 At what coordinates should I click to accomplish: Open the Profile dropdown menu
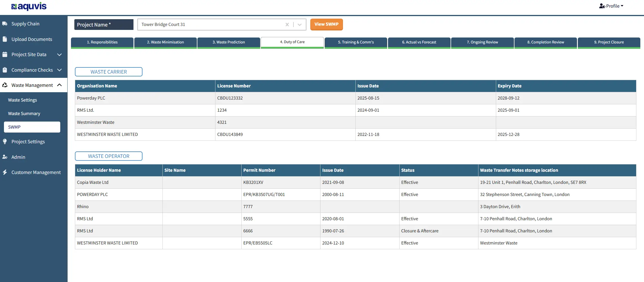(611, 6)
